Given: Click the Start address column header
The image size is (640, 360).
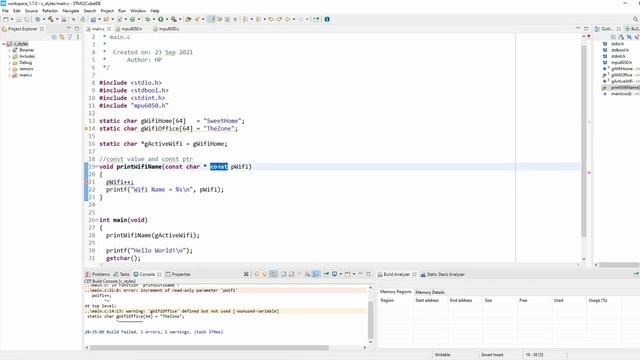Looking at the screenshot, I should coord(427,300).
